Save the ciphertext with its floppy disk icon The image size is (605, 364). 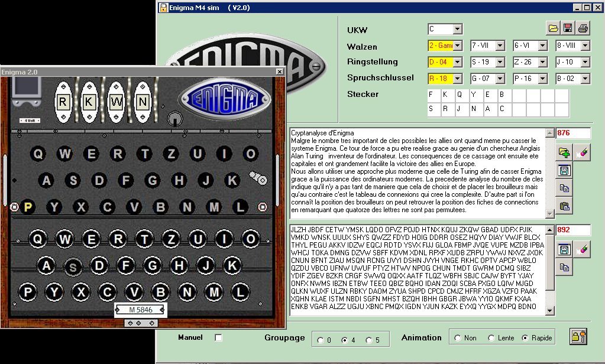pos(564,249)
